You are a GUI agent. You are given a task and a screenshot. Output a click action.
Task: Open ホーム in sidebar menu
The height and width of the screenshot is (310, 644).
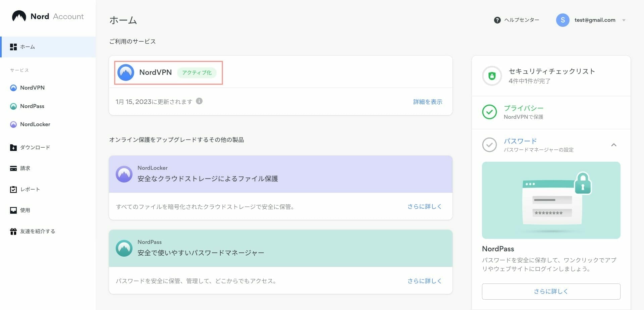click(48, 47)
